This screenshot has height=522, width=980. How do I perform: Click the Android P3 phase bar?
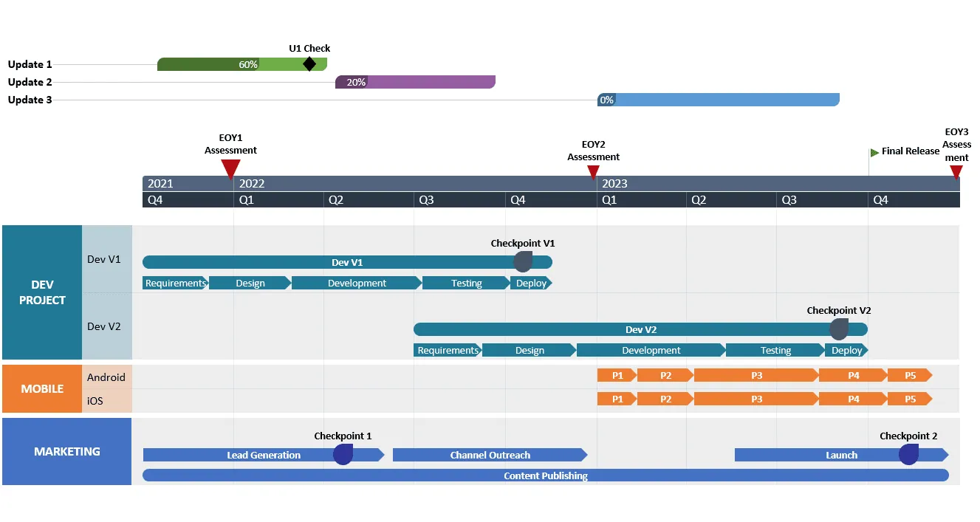pos(755,375)
